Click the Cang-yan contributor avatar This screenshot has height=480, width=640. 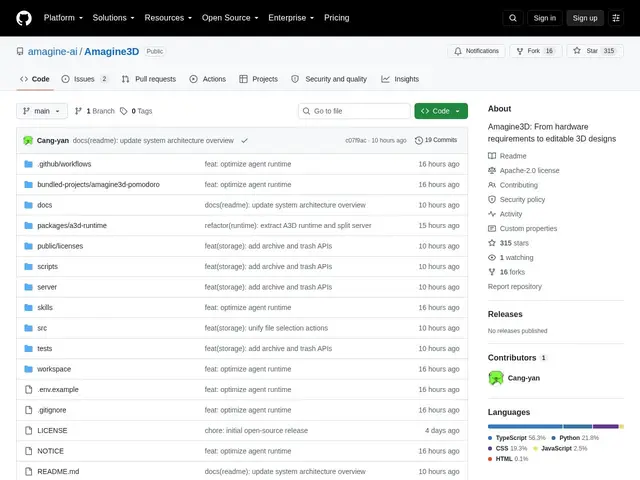496,378
